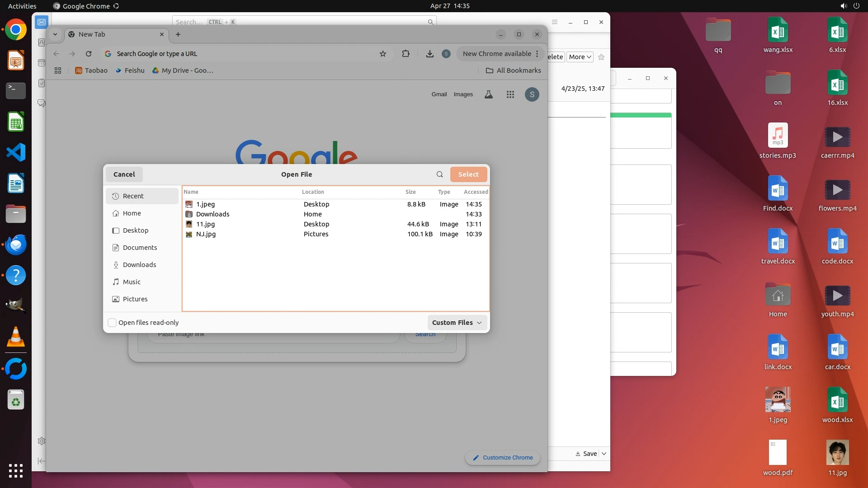Click the search icon in Open File dialog
The image size is (868, 488).
(439, 174)
